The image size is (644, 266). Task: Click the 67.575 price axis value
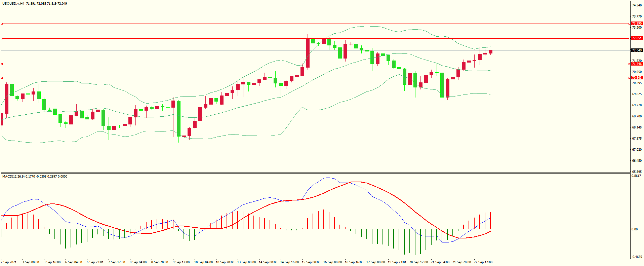click(x=637, y=139)
